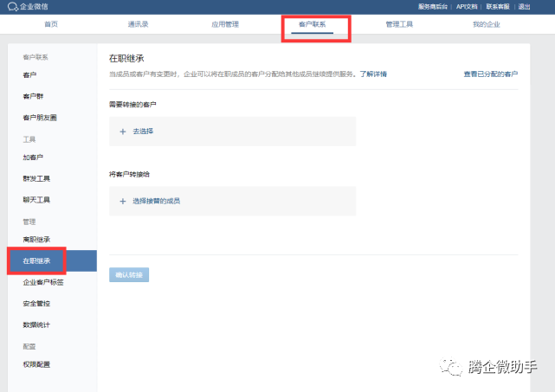Go to 数据统计 in the sidebar

pyautogui.click(x=36, y=325)
